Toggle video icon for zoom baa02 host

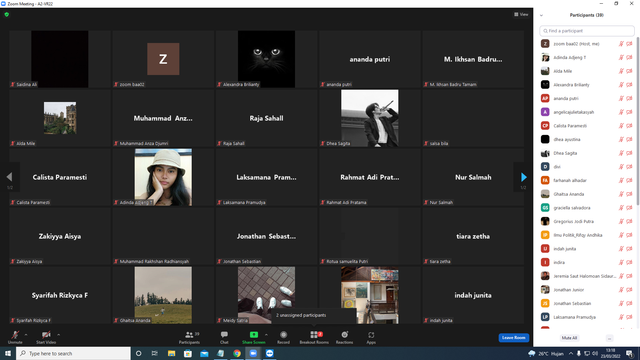(x=629, y=44)
